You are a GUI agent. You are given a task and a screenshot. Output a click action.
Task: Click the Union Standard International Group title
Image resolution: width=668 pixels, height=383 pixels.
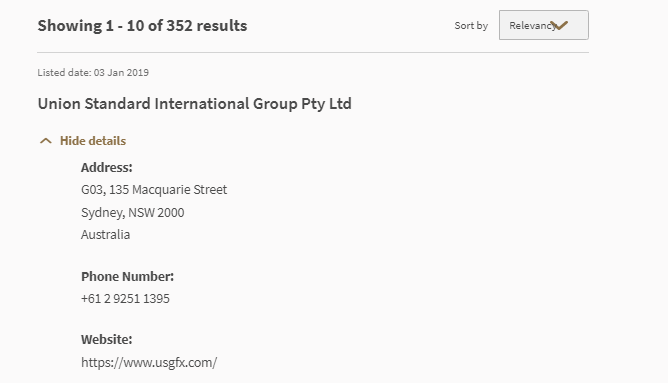(195, 104)
